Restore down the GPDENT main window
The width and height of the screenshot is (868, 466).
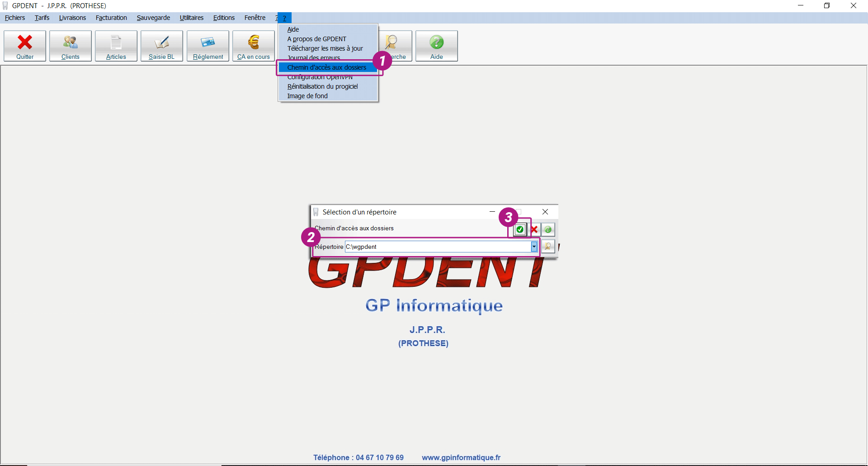pyautogui.click(x=827, y=5)
